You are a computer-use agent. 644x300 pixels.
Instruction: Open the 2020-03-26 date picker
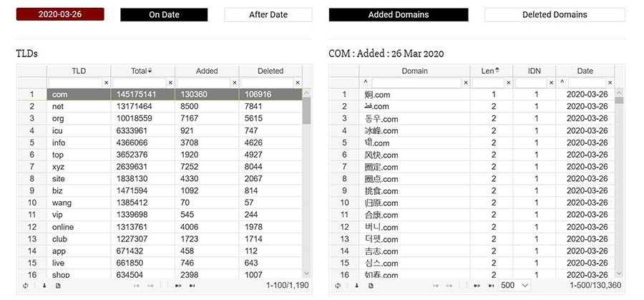pos(60,14)
